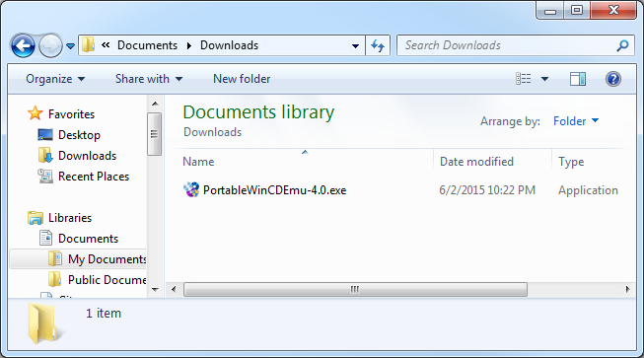Screen dimensions: 644x358
Task: Change your view icon button
Action: click(524, 79)
